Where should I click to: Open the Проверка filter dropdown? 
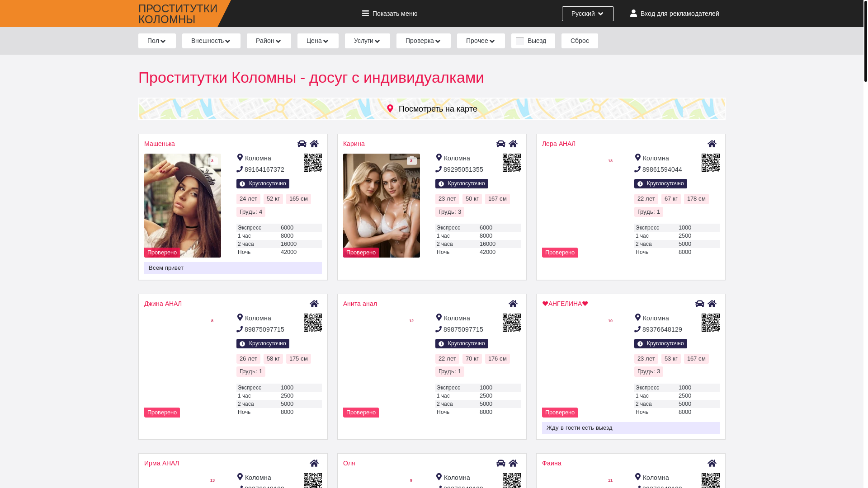pyautogui.click(x=424, y=41)
